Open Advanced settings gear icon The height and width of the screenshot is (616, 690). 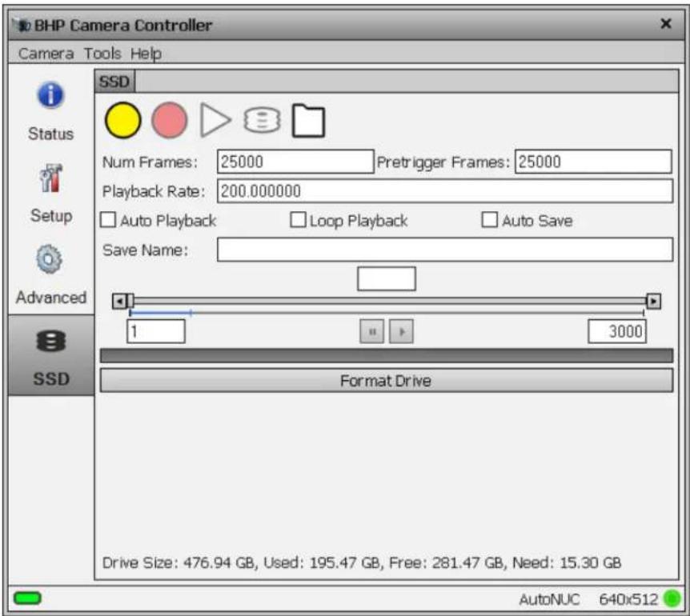coord(50,259)
